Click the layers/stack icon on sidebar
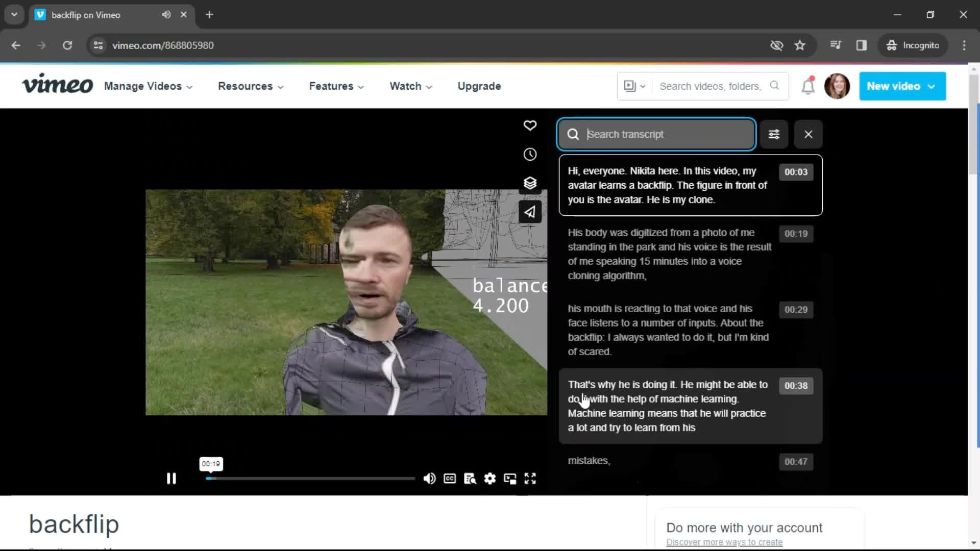The width and height of the screenshot is (980, 551). pyautogui.click(x=531, y=183)
